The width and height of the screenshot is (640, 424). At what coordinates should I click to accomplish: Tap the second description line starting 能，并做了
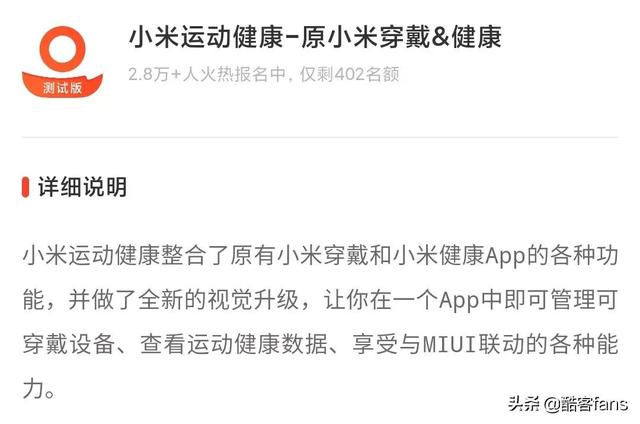coord(320,300)
